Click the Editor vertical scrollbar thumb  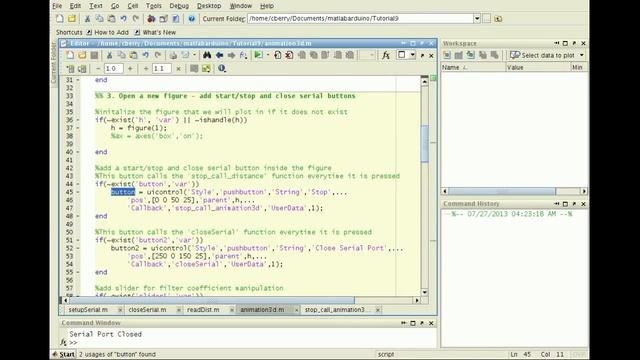point(424,143)
